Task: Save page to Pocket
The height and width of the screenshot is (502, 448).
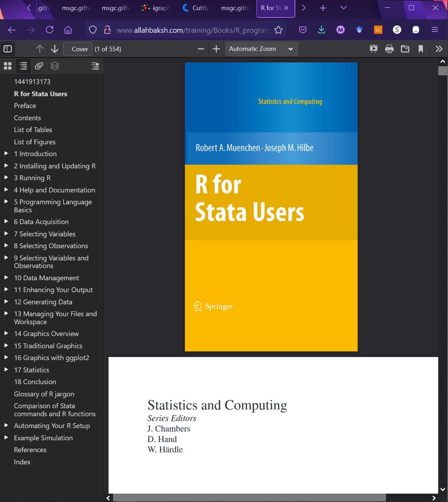Action: pyautogui.click(x=303, y=30)
